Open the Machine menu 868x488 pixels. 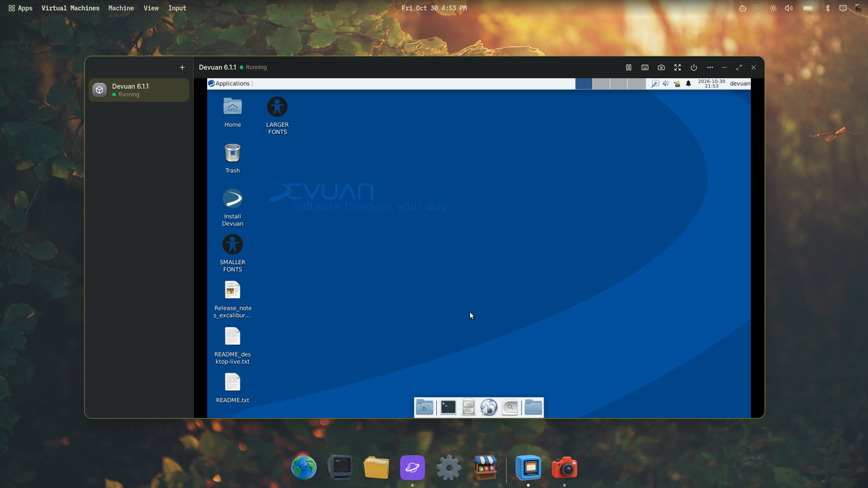pyautogui.click(x=121, y=8)
